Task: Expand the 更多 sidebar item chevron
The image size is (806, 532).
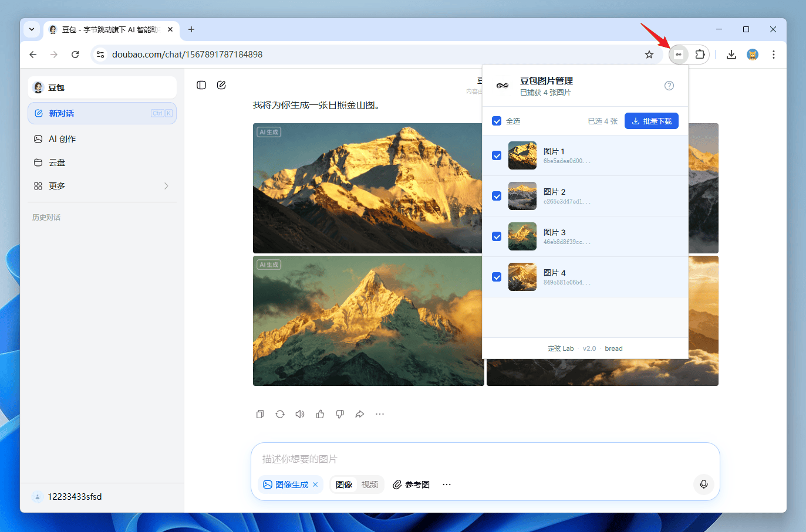Action: click(x=166, y=186)
